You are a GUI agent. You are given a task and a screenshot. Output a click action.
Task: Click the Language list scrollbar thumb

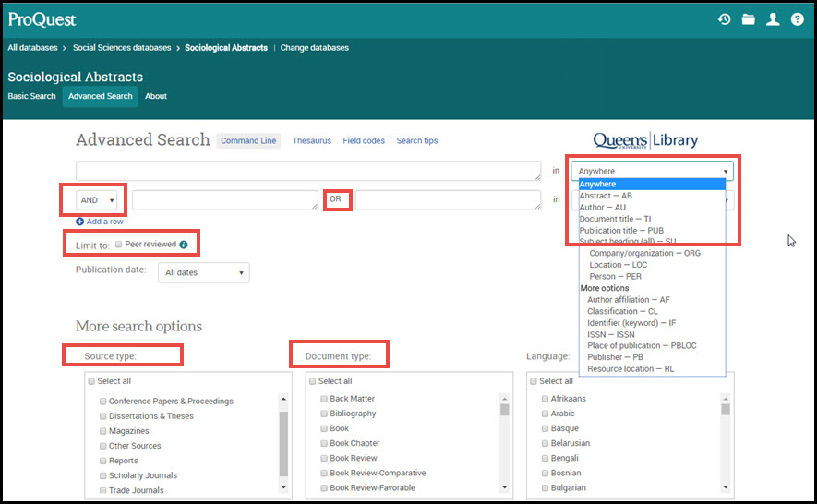726,410
